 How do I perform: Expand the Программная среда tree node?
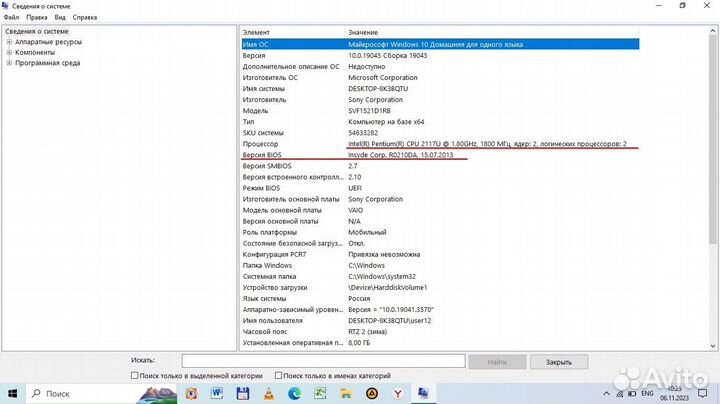(9, 63)
